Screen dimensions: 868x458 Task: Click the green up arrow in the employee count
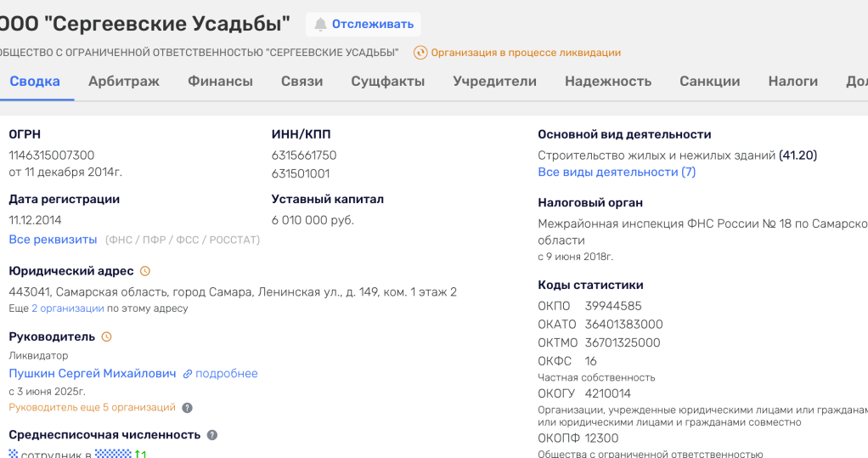(138, 454)
